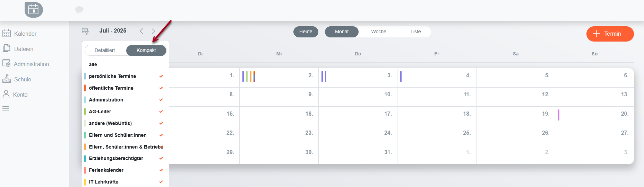Go to previous month arrow
Screen dimensions: 644x187
click(141, 31)
